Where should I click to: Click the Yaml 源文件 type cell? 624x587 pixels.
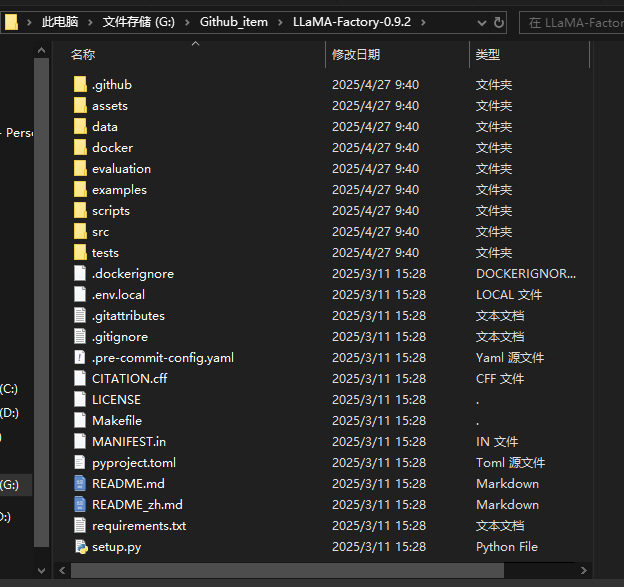click(x=510, y=358)
